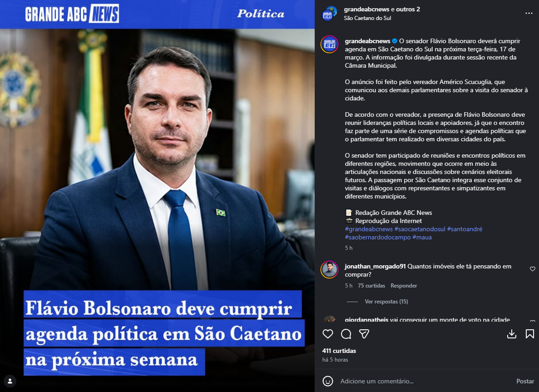Download the post with download arrow icon
539x392 pixels.
(512, 334)
